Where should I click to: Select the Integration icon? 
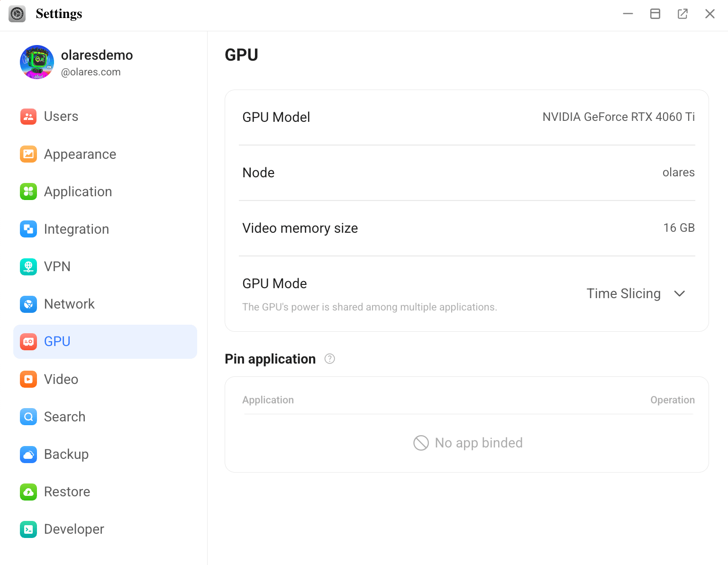click(28, 229)
